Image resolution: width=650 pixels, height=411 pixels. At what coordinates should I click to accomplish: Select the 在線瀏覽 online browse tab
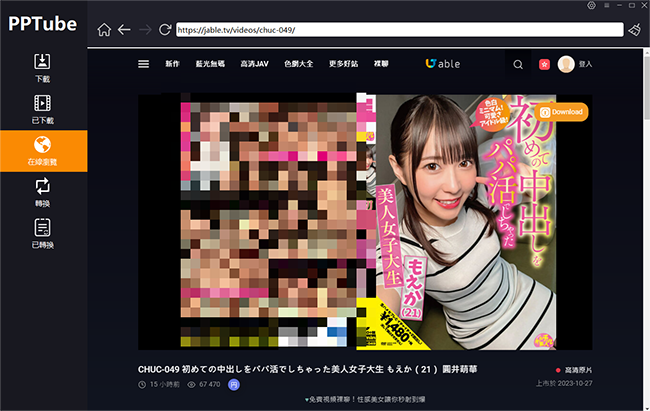42,150
